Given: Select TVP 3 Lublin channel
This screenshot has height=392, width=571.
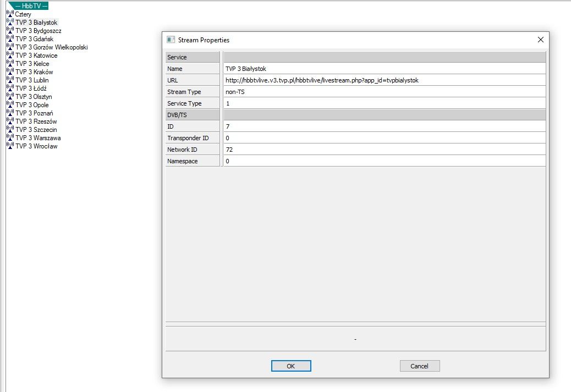Looking at the screenshot, I should [x=32, y=80].
